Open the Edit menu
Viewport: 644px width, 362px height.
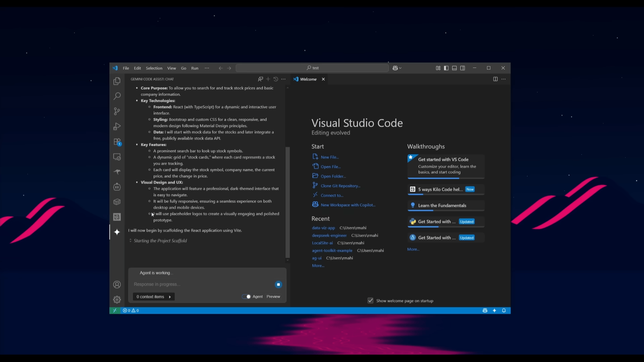[138, 68]
